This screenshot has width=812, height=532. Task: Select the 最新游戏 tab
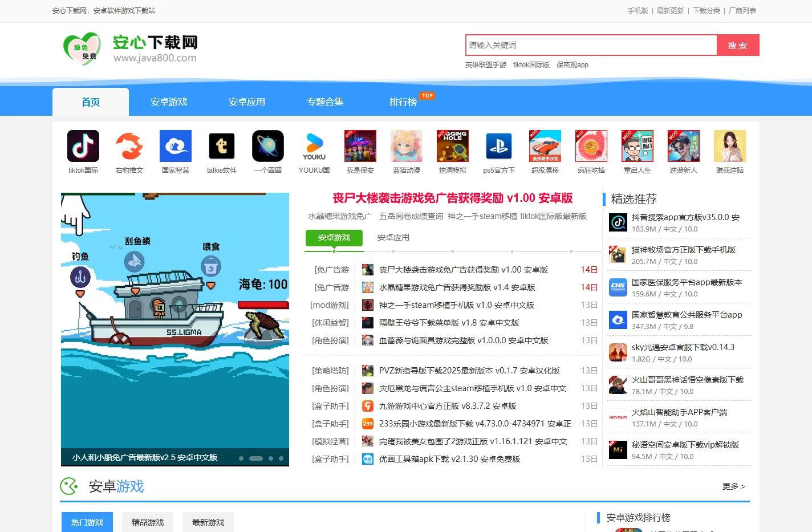click(208, 522)
